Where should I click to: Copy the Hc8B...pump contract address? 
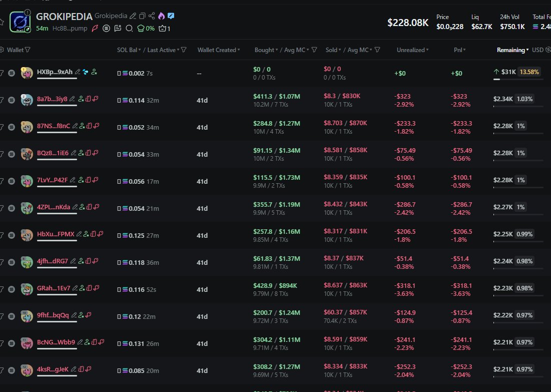click(x=70, y=29)
